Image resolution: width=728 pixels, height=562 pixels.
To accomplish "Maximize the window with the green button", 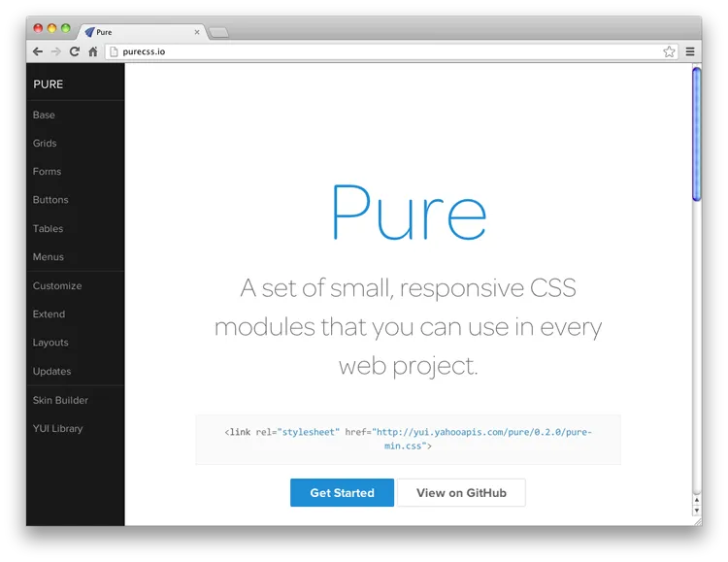I will click(x=66, y=28).
